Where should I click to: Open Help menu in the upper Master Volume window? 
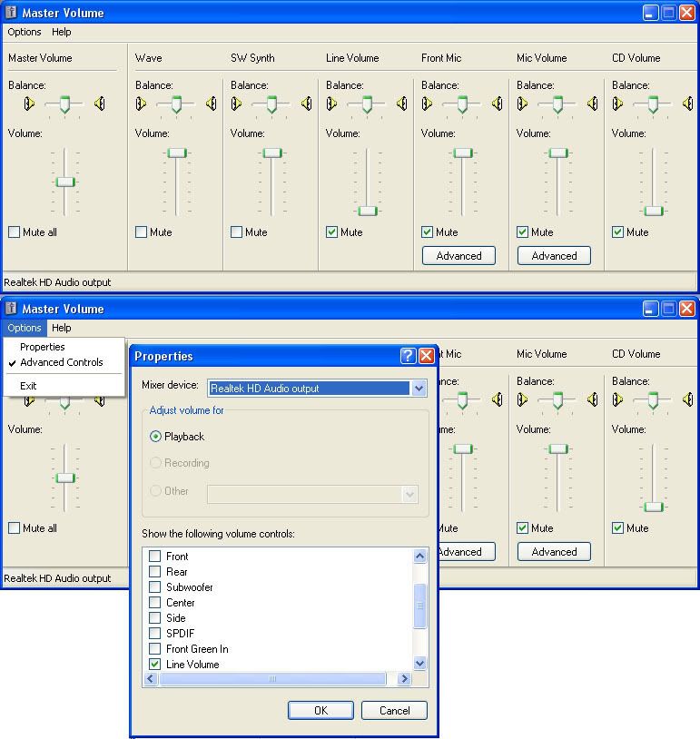(61, 32)
